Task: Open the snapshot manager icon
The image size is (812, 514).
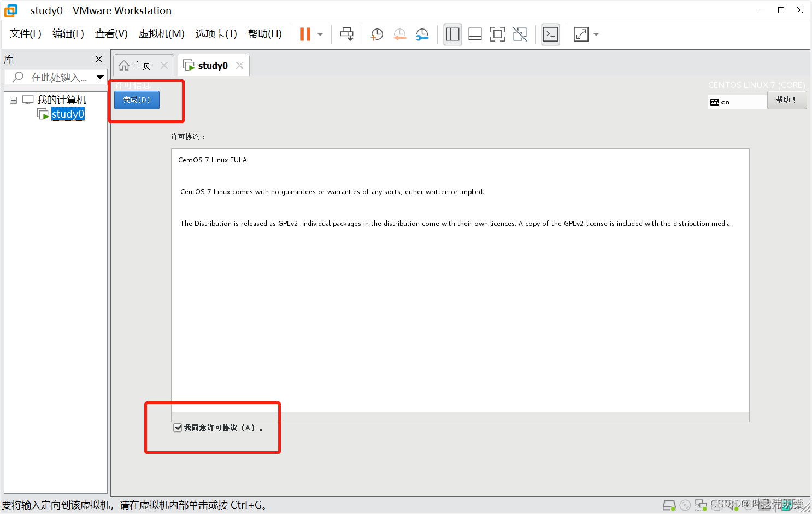Action: click(422, 34)
